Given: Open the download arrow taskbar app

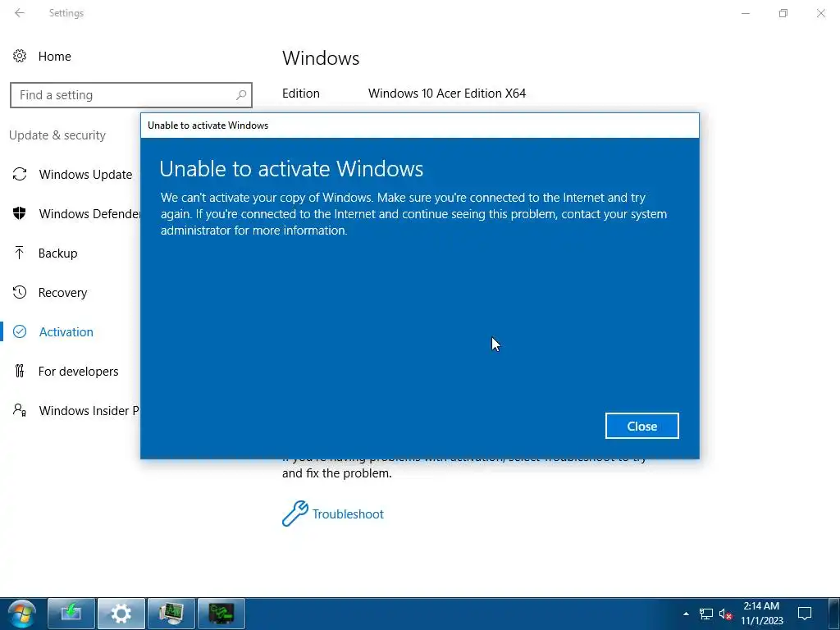Looking at the screenshot, I should (71, 614).
